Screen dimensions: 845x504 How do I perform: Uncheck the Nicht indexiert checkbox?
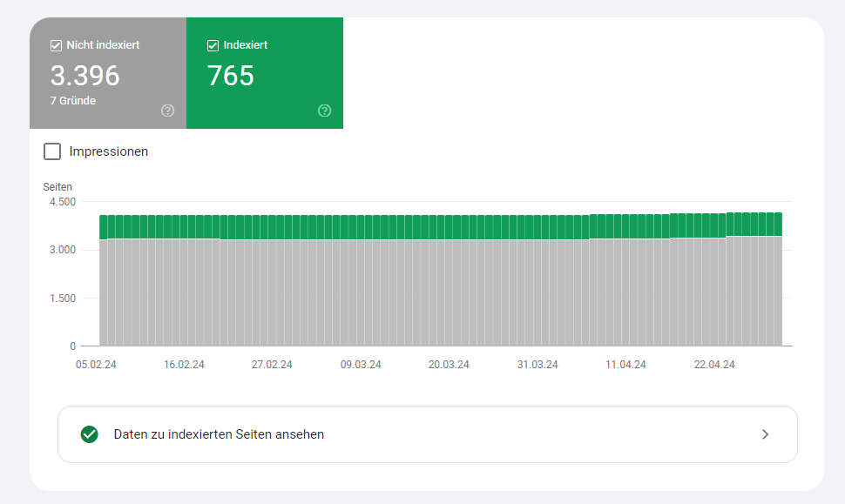pyautogui.click(x=56, y=45)
